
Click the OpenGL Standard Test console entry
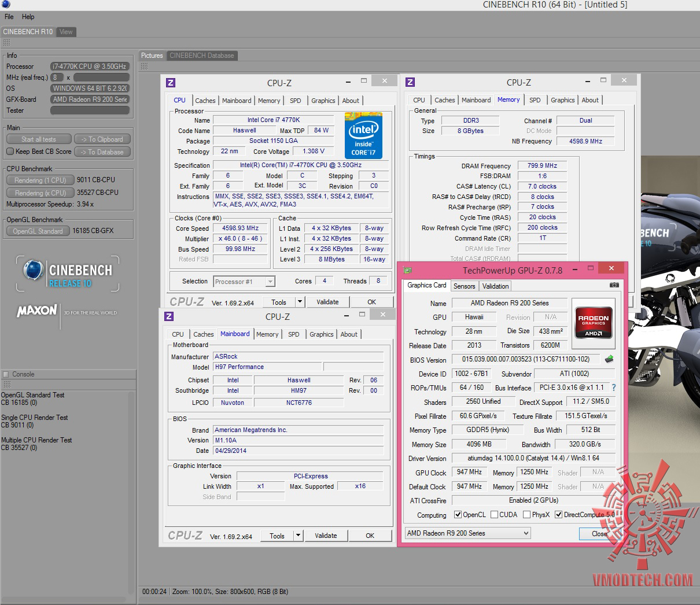pos(33,399)
